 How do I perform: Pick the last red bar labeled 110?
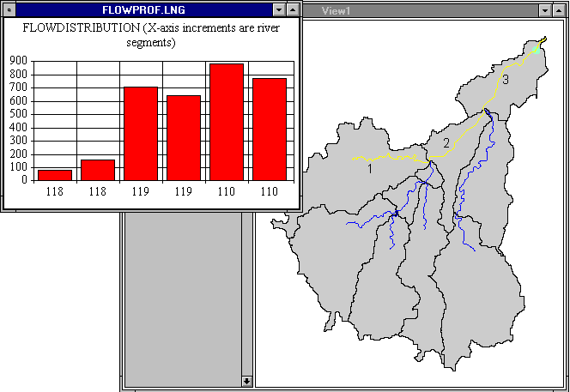tap(270, 130)
